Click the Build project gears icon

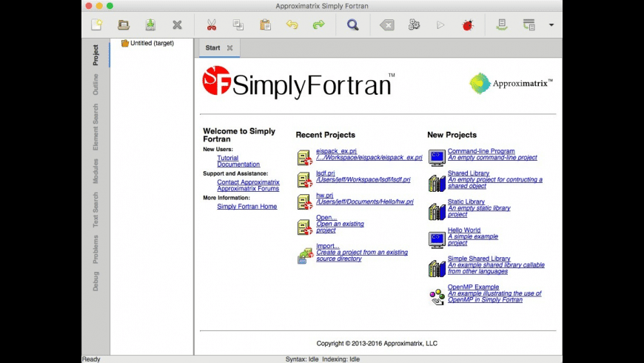pos(414,24)
